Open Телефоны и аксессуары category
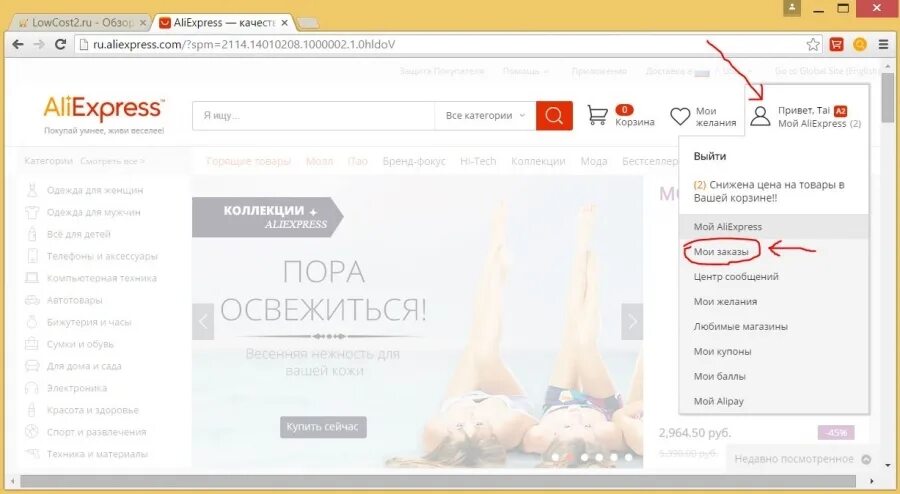This screenshot has height=494, width=900. [x=102, y=256]
